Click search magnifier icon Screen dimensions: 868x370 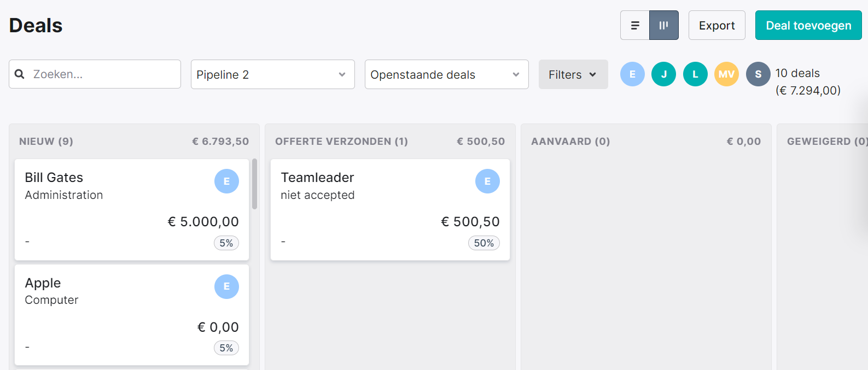click(x=20, y=74)
